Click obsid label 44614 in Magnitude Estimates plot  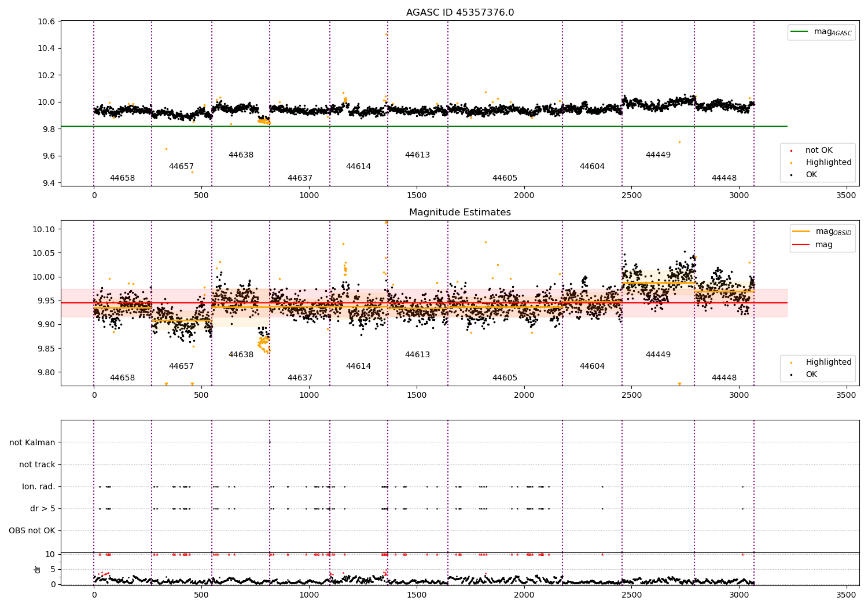pos(358,367)
